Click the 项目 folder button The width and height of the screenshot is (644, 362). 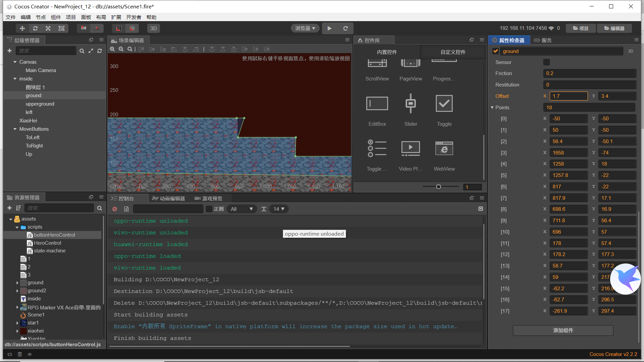581,28
